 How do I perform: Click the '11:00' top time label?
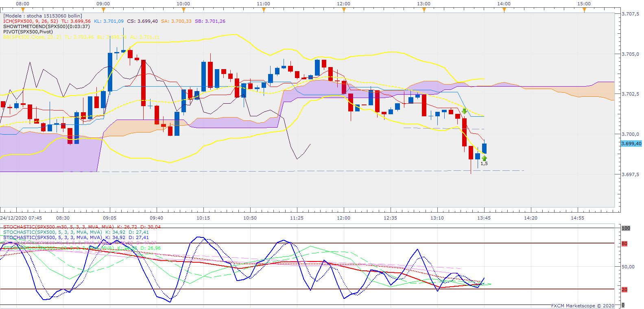click(x=264, y=4)
